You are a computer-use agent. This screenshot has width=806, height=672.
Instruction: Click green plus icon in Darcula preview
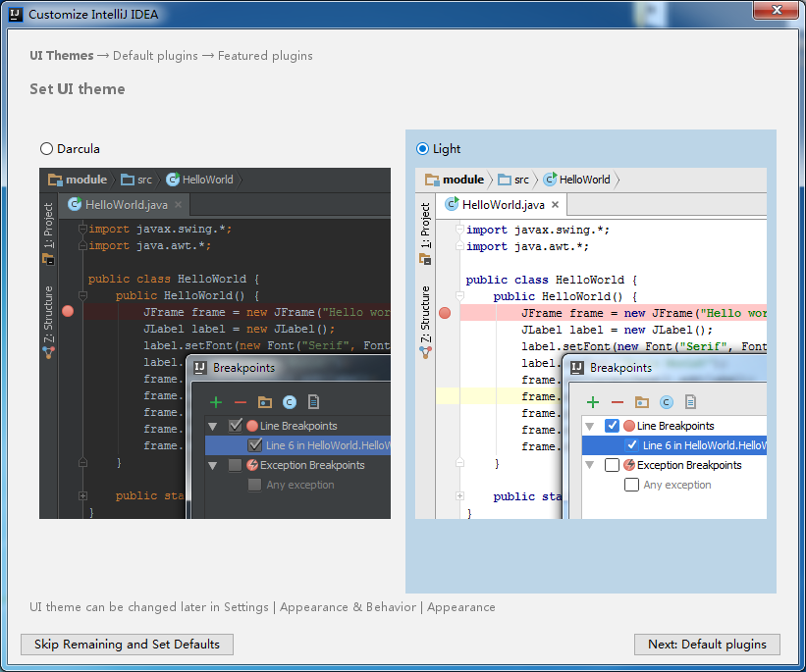[x=216, y=402]
